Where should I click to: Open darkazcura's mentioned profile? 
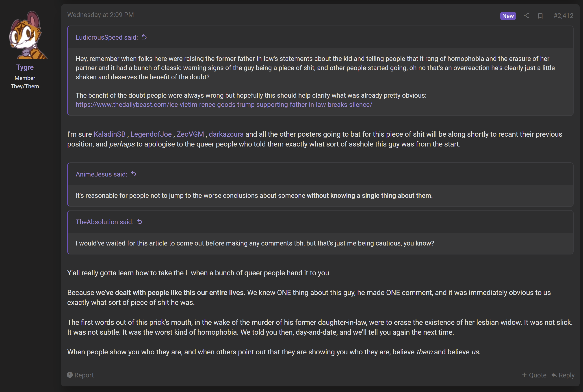226,134
